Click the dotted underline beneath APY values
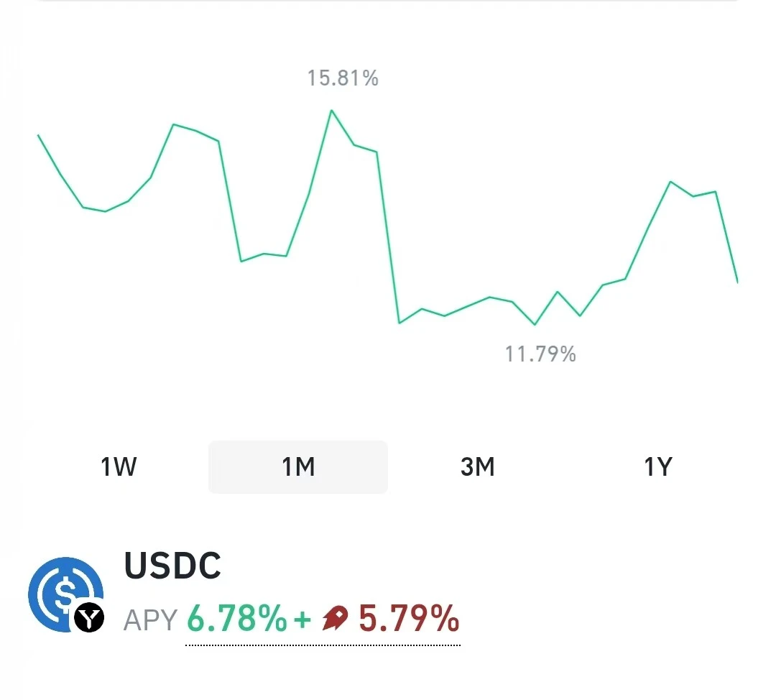 323,645
